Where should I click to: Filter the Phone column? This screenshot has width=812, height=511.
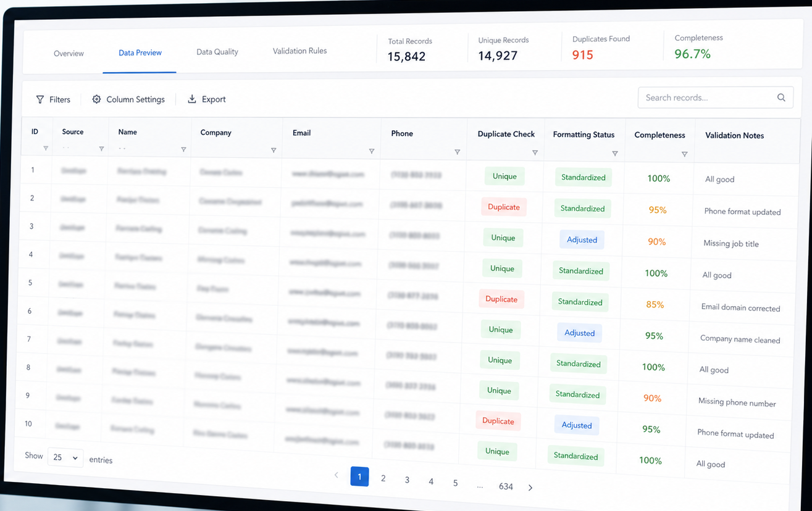click(457, 152)
